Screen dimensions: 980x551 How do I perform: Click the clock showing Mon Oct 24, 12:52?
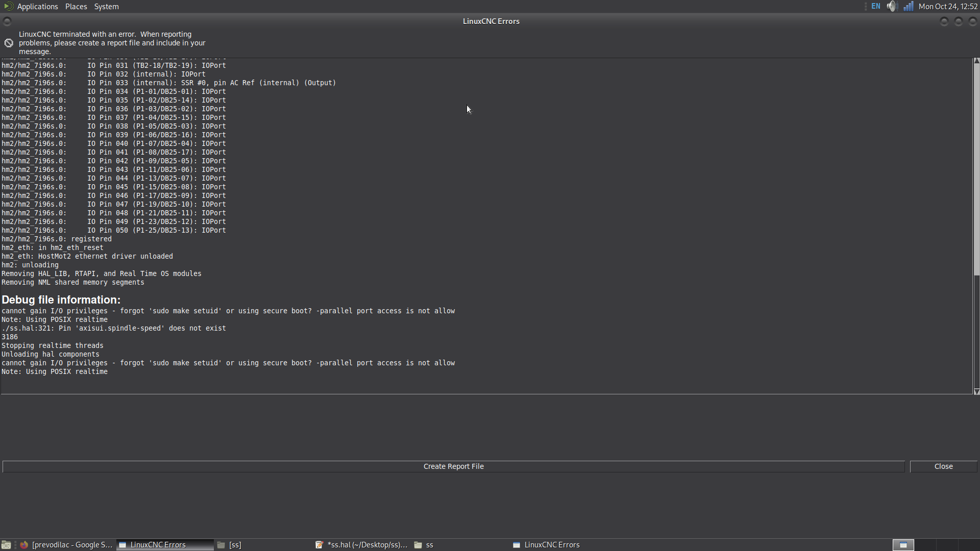pos(948,7)
